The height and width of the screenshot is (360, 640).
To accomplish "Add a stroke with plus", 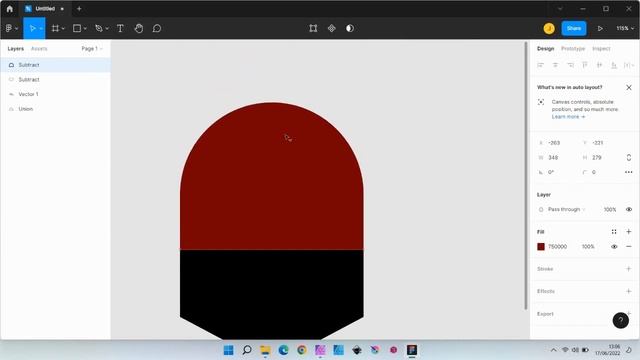I will pyautogui.click(x=629, y=269).
